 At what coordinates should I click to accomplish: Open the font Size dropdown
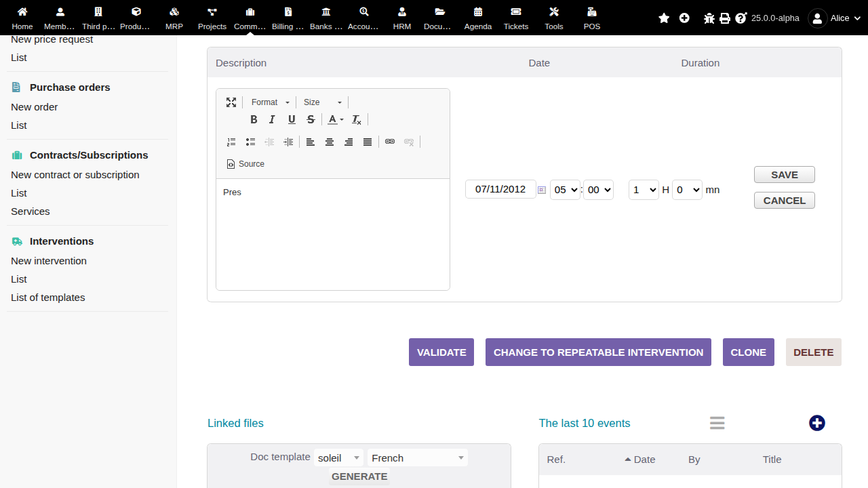[x=322, y=102]
